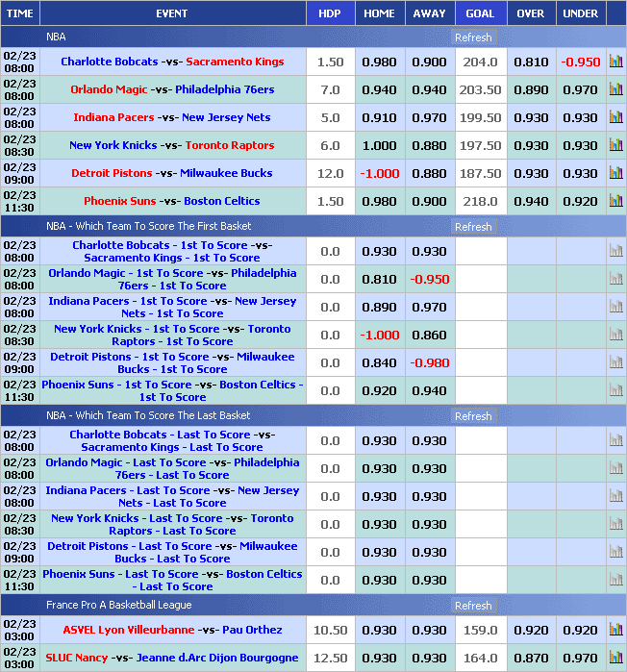Select home odds -1.000 for Pistons vs Bucks

(379, 173)
